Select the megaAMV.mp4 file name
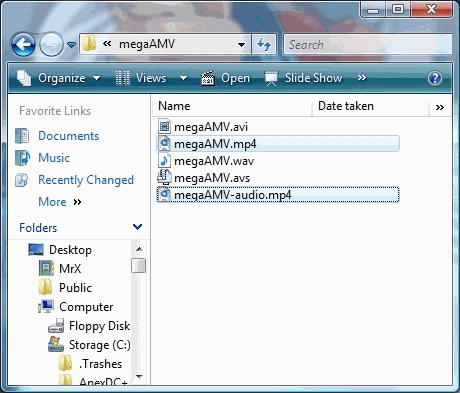The image size is (460, 393). pos(215,144)
